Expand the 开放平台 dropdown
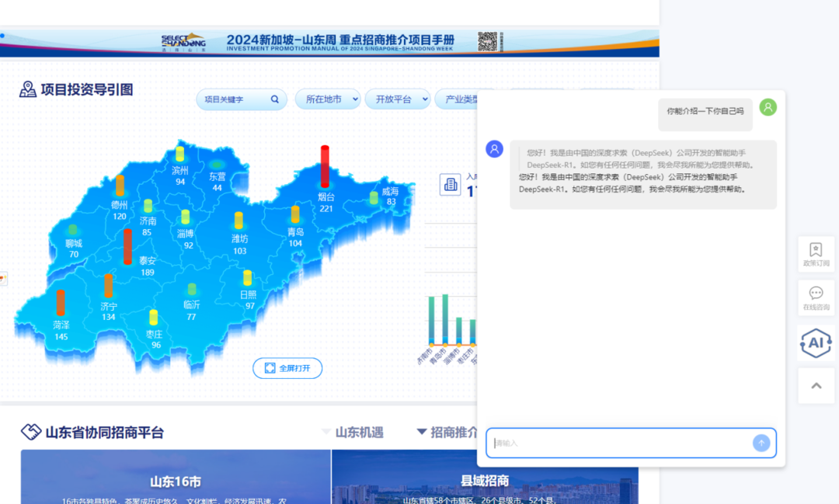This screenshot has height=504, width=839. (x=398, y=99)
